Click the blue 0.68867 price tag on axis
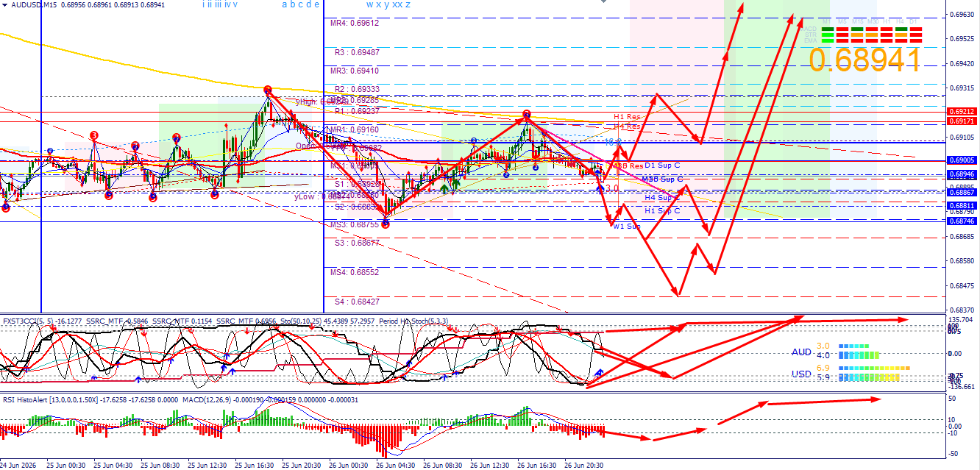The width and height of the screenshot is (980, 470). 962,191
